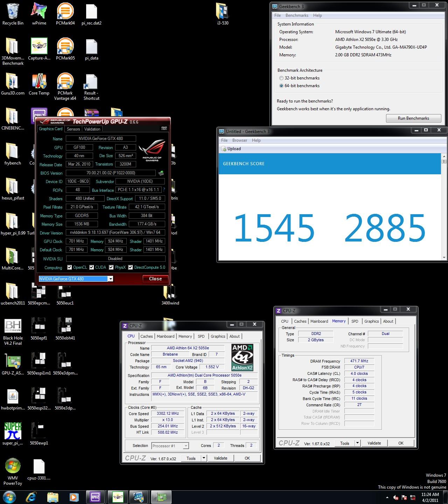Open Windows Media Player from the taskbar

[x=74, y=497]
